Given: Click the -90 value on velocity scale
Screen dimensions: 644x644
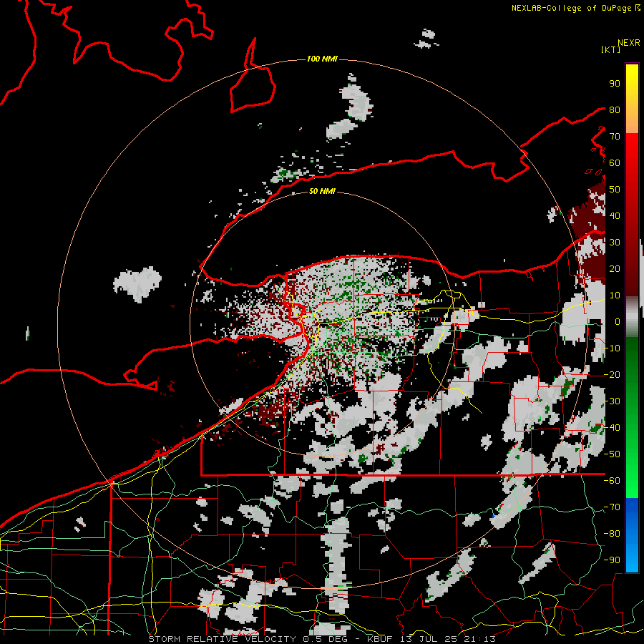Looking at the screenshot, I should tap(612, 560).
